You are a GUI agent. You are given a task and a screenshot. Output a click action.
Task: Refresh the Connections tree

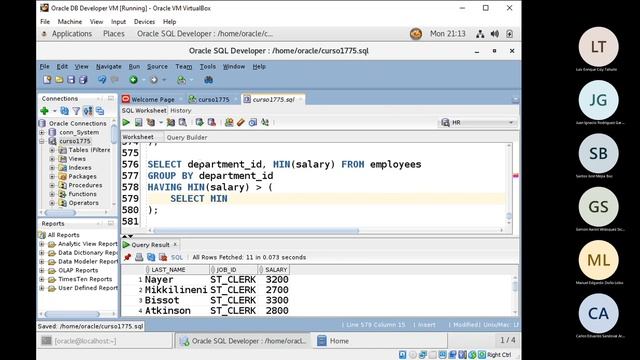pyautogui.click(x=64, y=111)
